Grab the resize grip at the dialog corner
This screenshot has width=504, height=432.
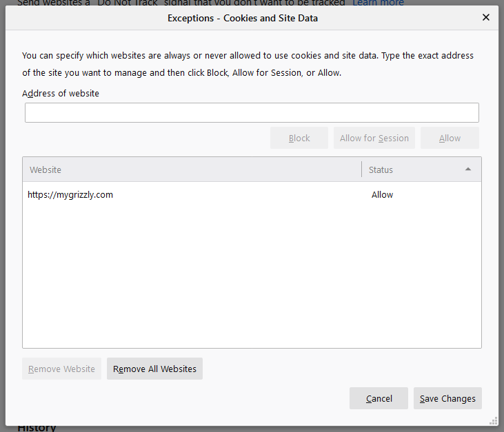point(493,420)
